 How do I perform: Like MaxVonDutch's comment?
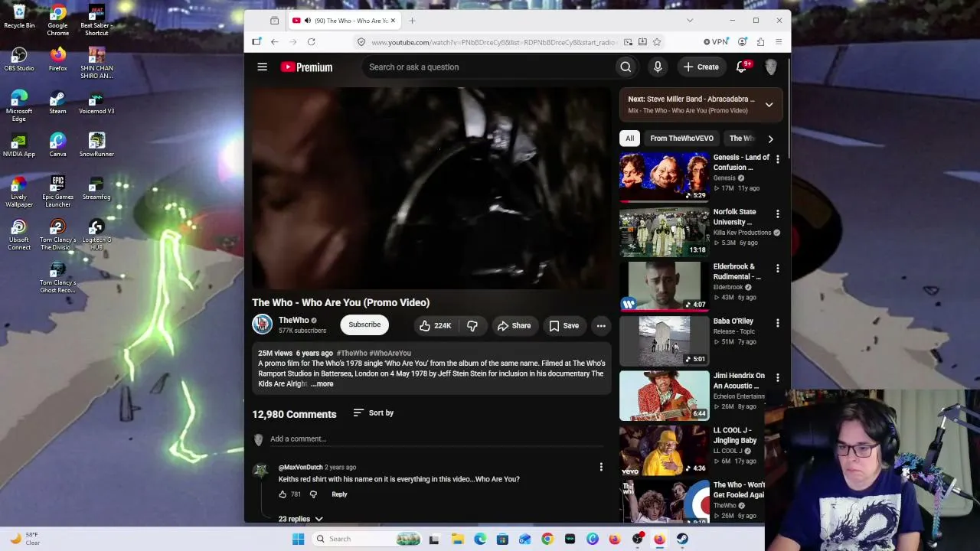[x=283, y=494]
